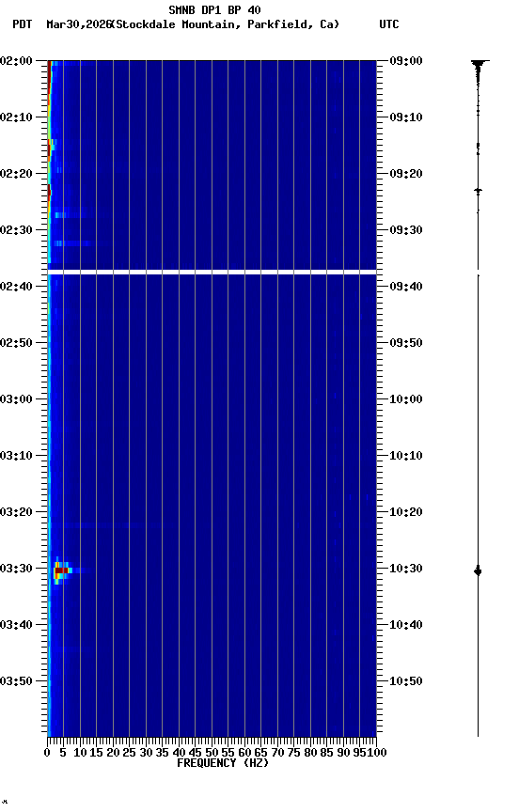Click the 03:40 PDT time label
The width and height of the screenshot is (519, 812).
click(16, 625)
